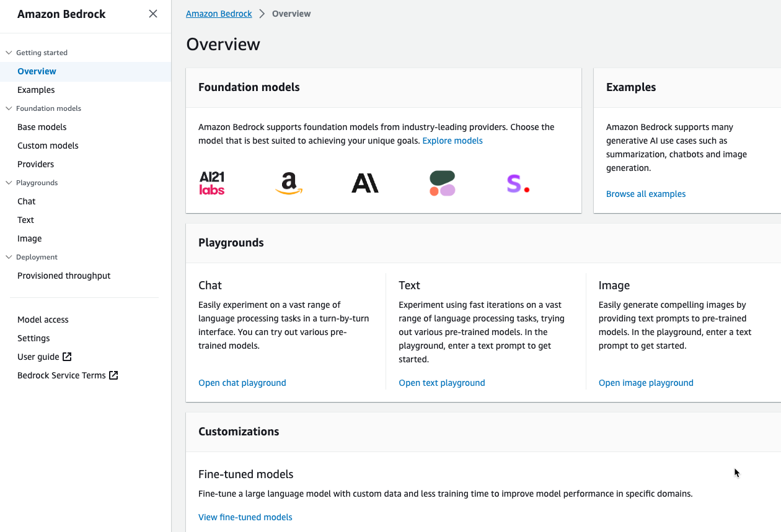Open the User guide link
The height and width of the screenshot is (532, 781).
(x=38, y=357)
